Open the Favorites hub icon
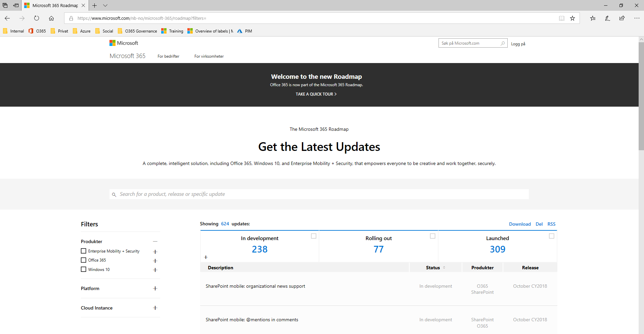 point(592,18)
